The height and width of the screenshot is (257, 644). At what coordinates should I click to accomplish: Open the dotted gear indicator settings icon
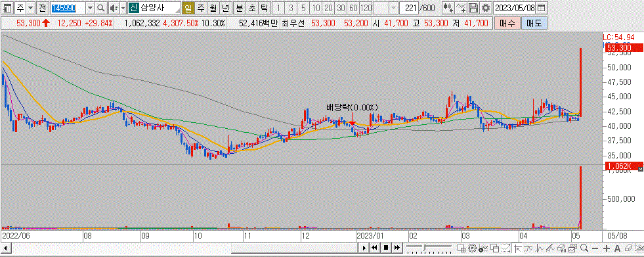coord(472,248)
